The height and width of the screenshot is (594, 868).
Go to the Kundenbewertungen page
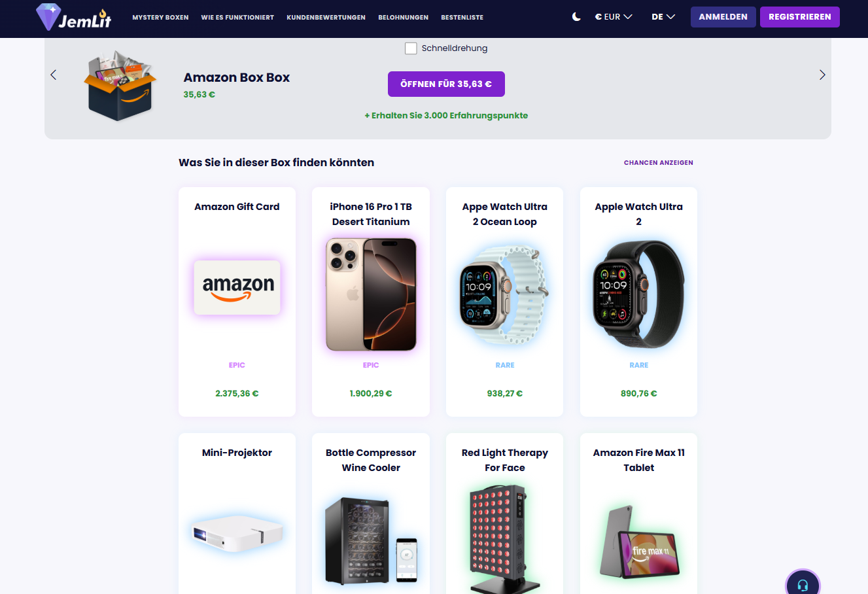click(x=326, y=18)
